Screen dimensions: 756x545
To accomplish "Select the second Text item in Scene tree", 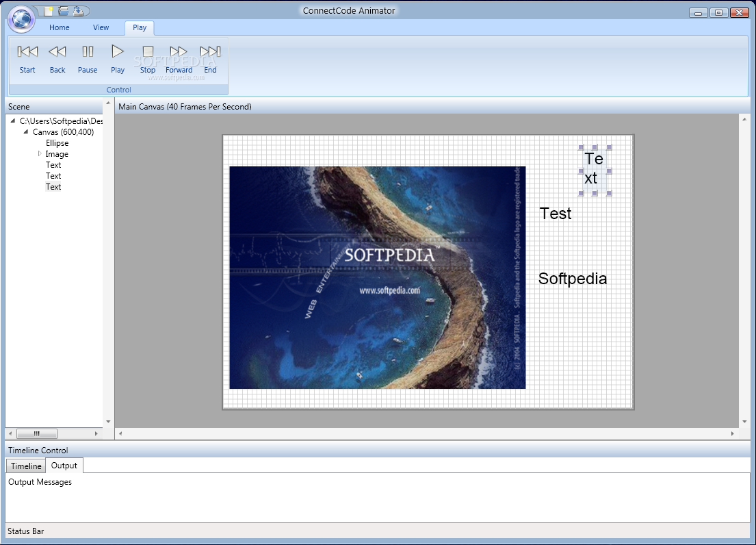I will pyautogui.click(x=53, y=176).
